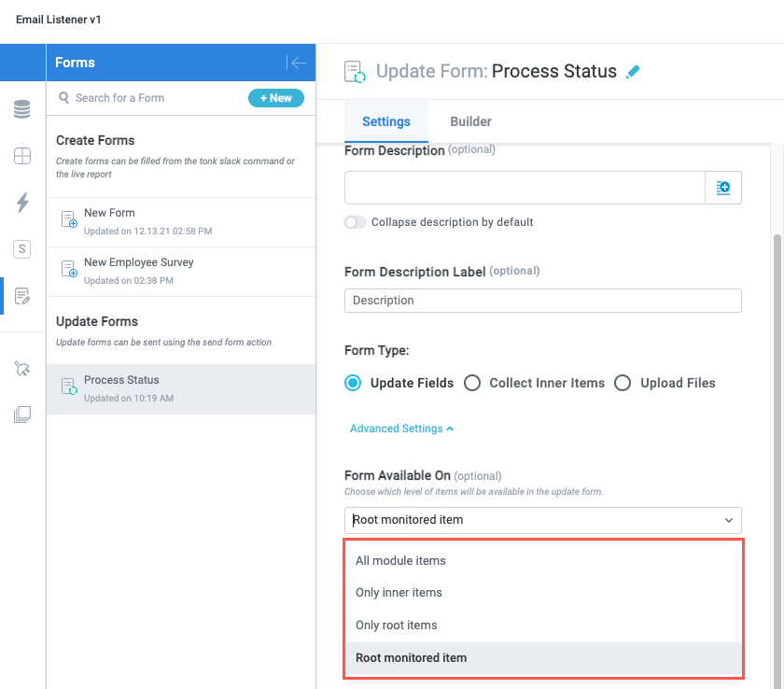Open the database panel in the sidebar
The width and height of the screenshot is (784, 689).
coord(21,109)
